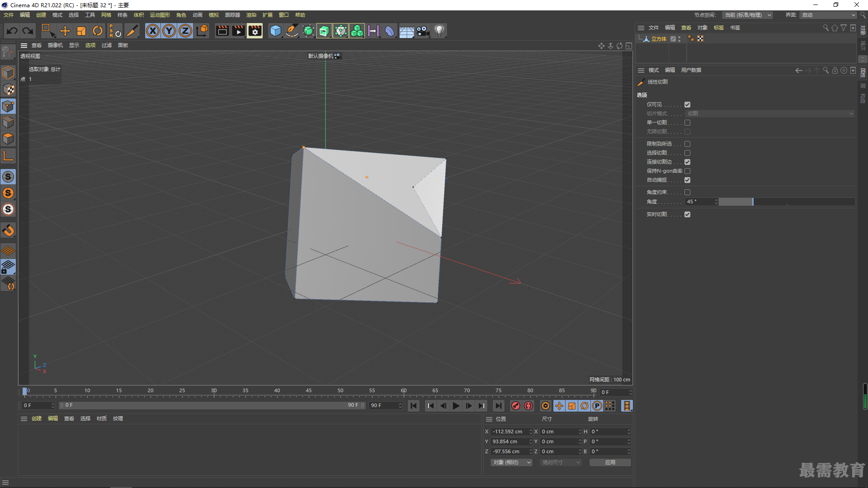Enable the 角度约束 checkbox
The image size is (868, 488).
pyautogui.click(x=687, y=192)
